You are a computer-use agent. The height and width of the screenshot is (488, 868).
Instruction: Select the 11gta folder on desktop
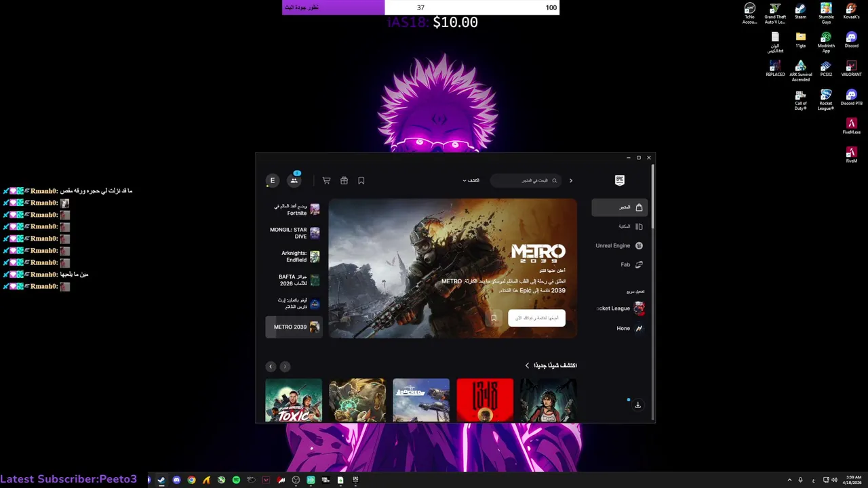tap(800, 40)
